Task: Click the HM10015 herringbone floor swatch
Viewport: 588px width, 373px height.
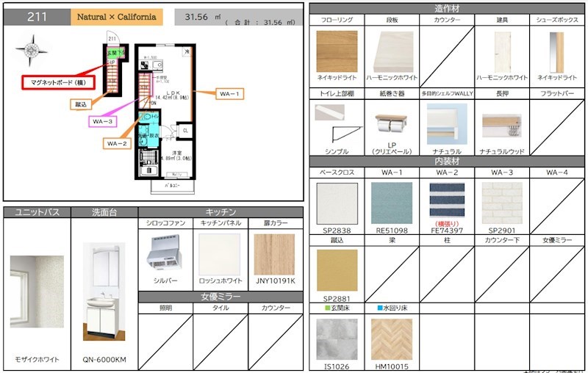Action: point(392,338)
